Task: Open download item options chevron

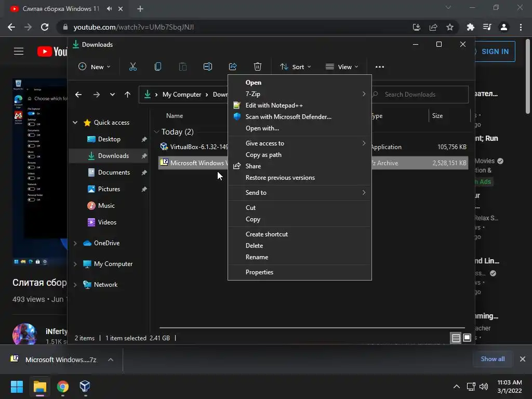Action: point(111,360)
